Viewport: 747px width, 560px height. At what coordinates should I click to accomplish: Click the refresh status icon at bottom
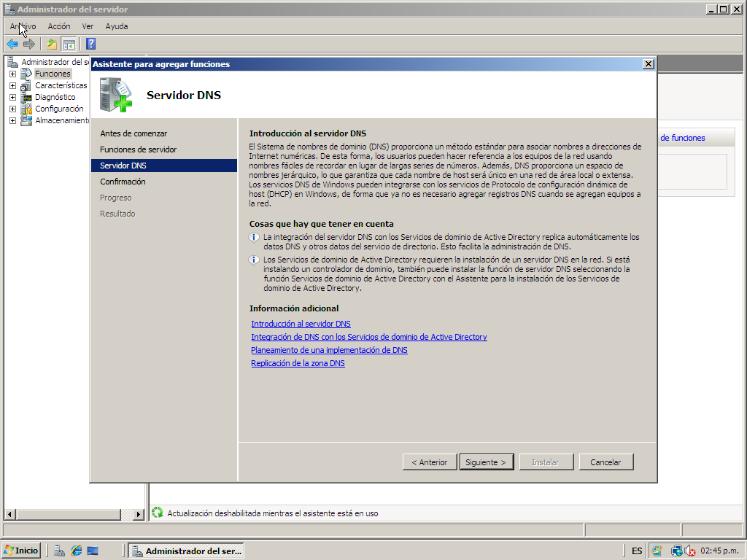point(158,513)
